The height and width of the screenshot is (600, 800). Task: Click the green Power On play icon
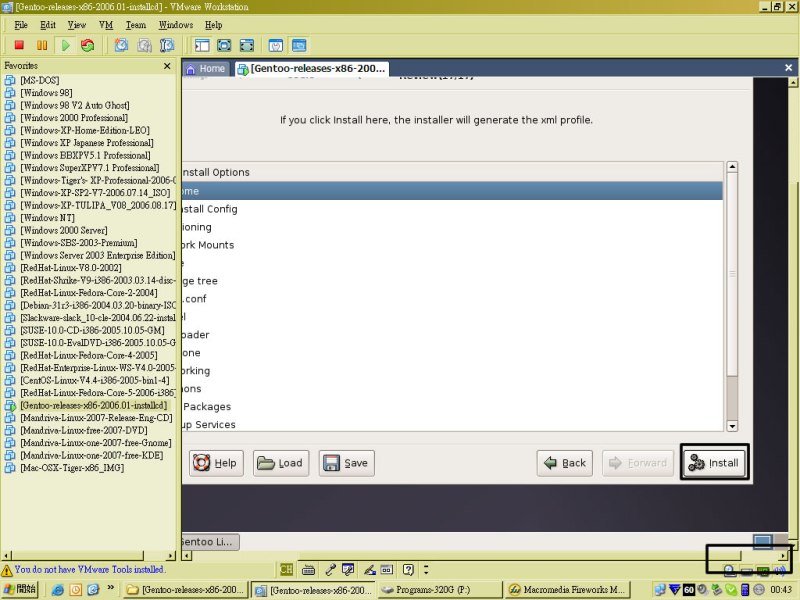[x=65, y=45]
